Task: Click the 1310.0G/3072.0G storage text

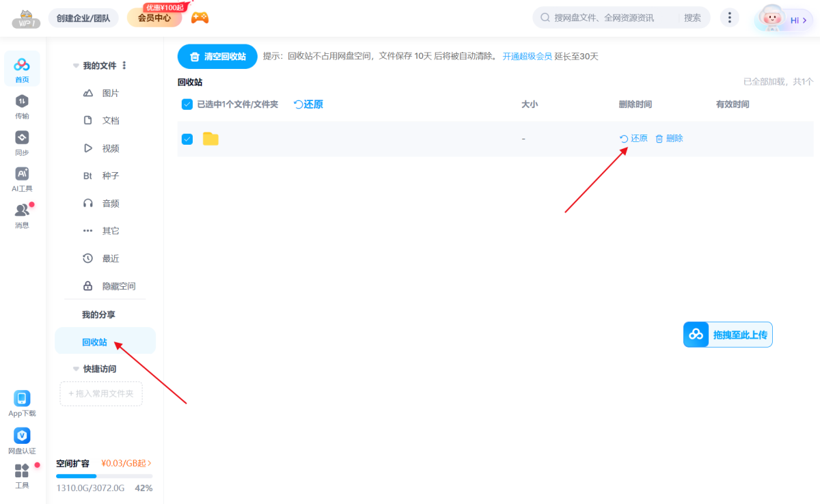Action: pyautogui.click(x=90, y=488)
